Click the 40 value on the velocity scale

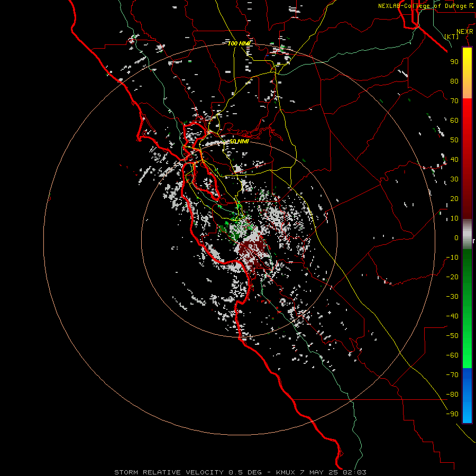[454, 160]
